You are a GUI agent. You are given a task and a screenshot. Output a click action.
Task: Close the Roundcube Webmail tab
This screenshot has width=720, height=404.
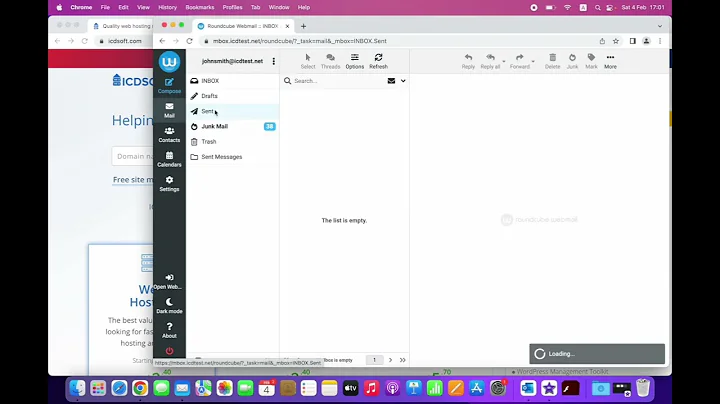click(x=287, y=26)
